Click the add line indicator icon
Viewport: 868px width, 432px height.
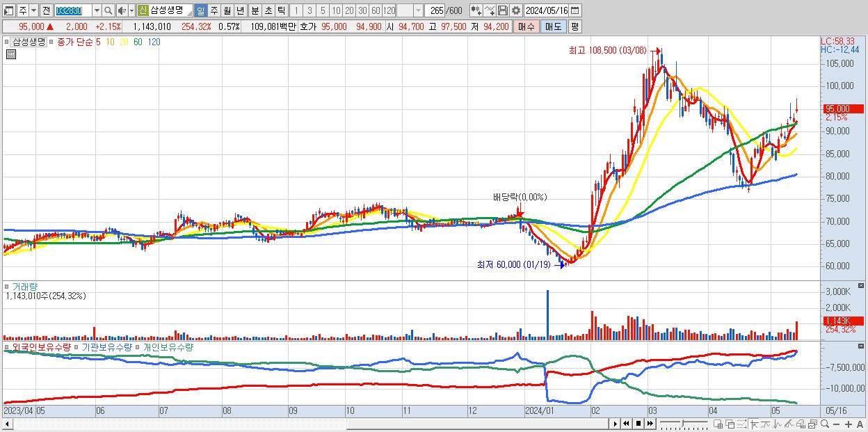click(490, 10)
